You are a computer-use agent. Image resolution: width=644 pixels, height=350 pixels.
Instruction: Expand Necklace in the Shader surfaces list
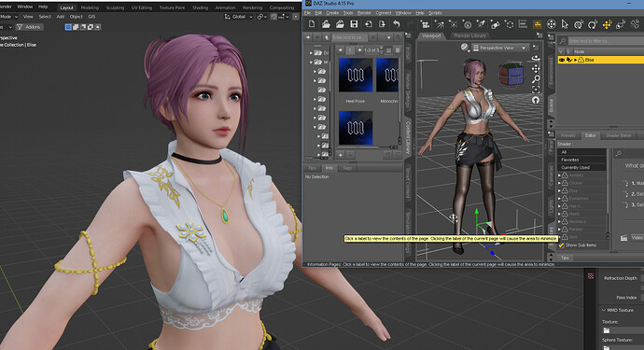pos(559,221)
